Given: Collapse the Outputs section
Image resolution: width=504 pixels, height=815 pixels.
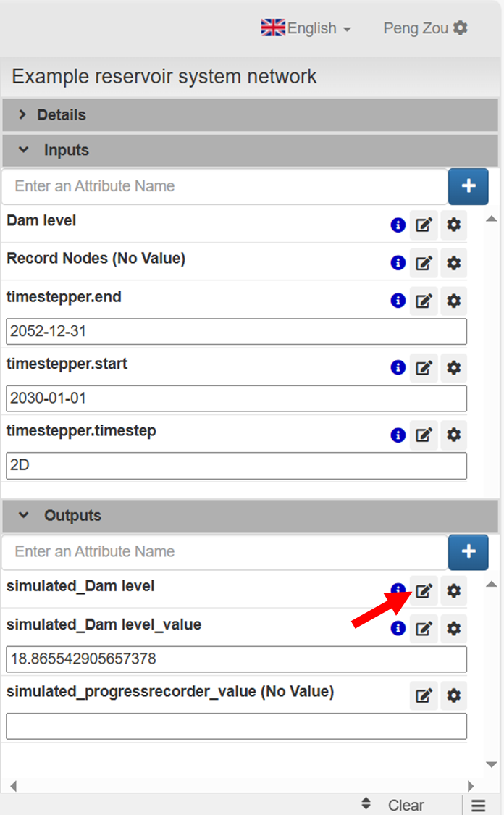Looking at the screenshot, I should pyautogui.click(x=72, y=516).
